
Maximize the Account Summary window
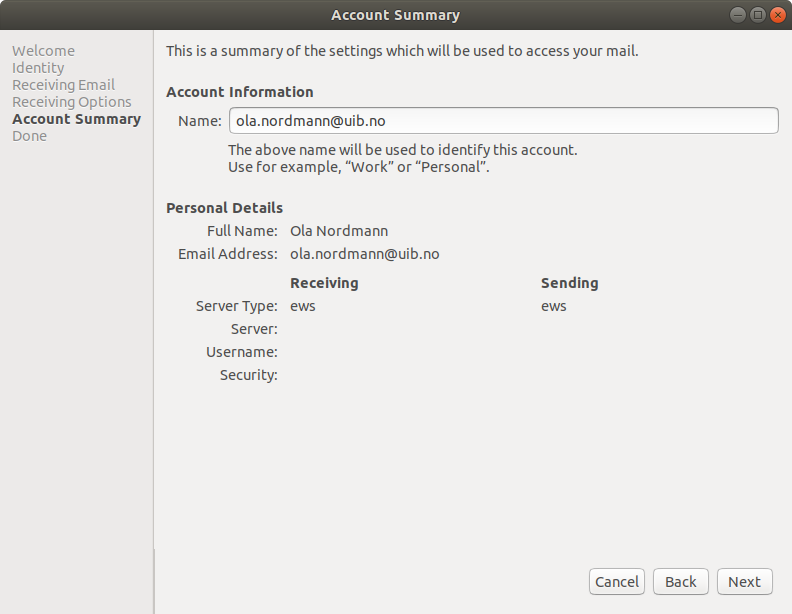[x=757, y=15]
